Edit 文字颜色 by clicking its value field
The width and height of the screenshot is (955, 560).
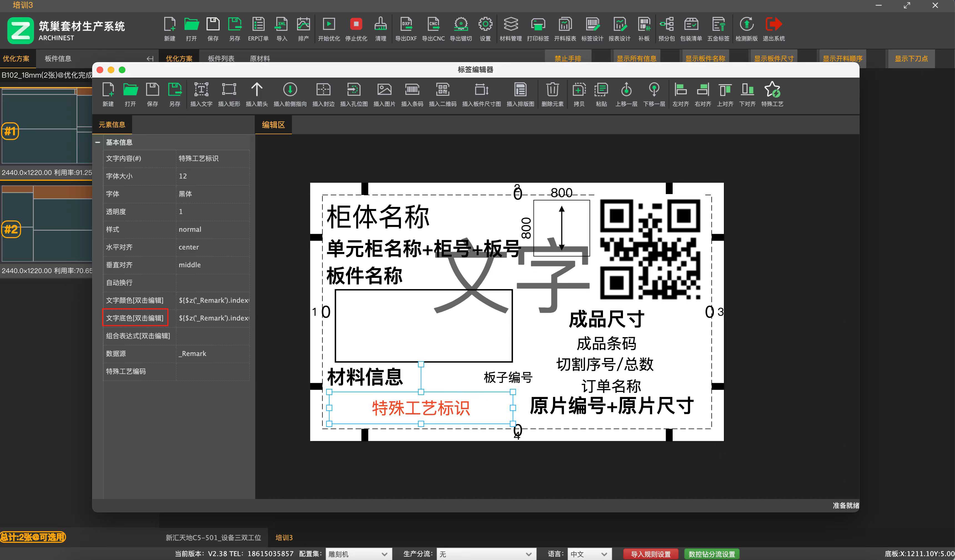tap(212, 300)
